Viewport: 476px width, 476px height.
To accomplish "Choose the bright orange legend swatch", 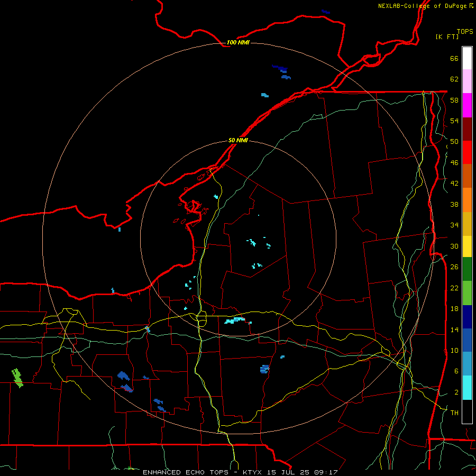I will (x=467, y=200).
